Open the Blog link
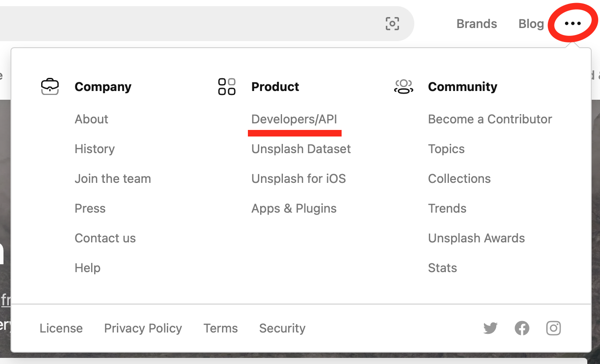The image size is (600, 364). coord(531,24)
